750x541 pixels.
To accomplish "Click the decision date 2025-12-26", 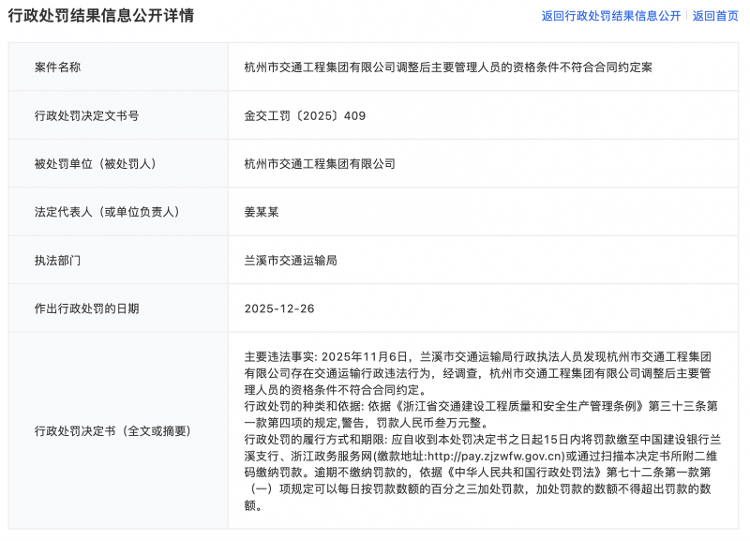I will pos(279,308).
